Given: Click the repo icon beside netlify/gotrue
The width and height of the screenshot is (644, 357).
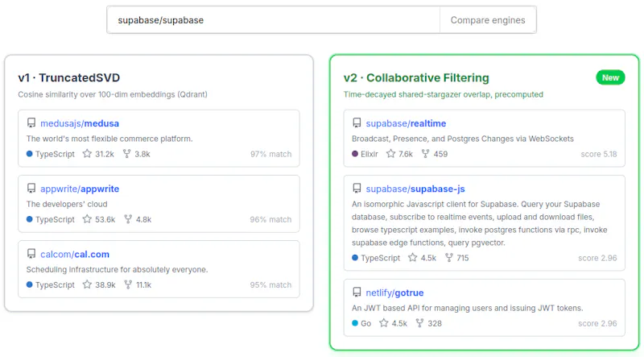Looking at the screenshot, I should [x=357, y=292].
